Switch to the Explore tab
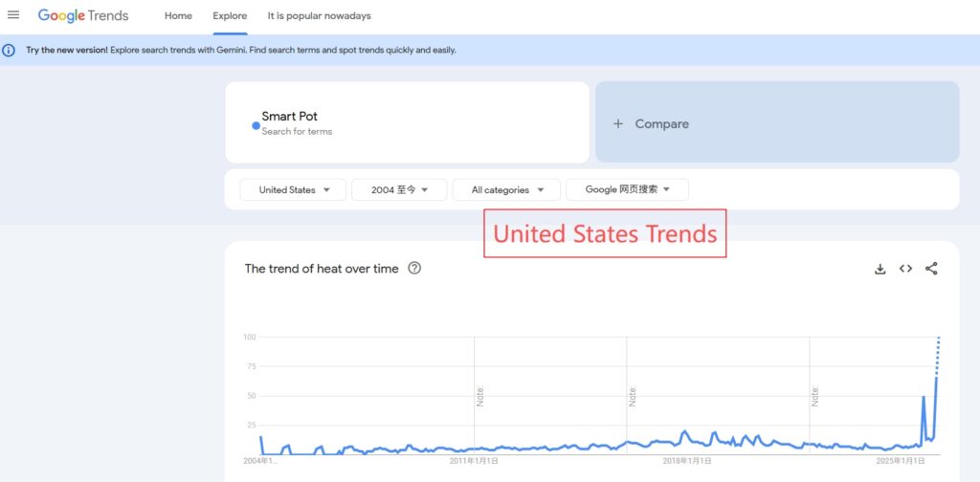Viewport: 980px width, 482px height. (x=230, y=16)
